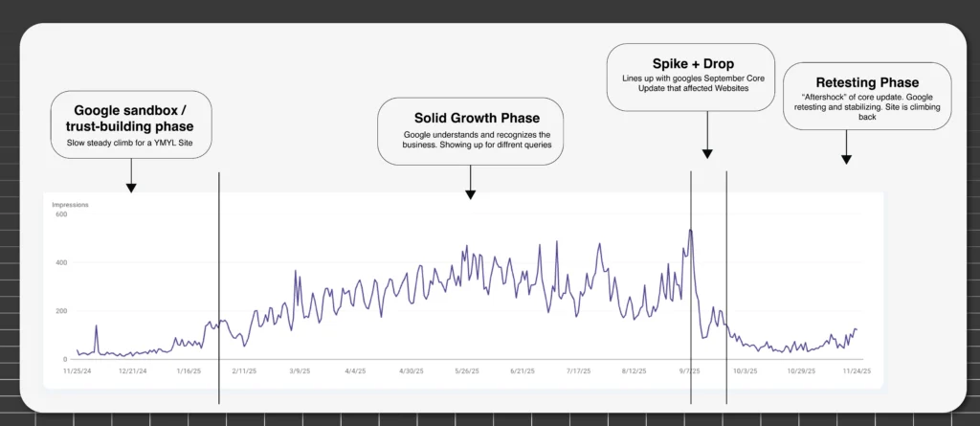Select the Solid Growth Phase heading
Viewport: 980px width, 426px height.
point(470,118)
